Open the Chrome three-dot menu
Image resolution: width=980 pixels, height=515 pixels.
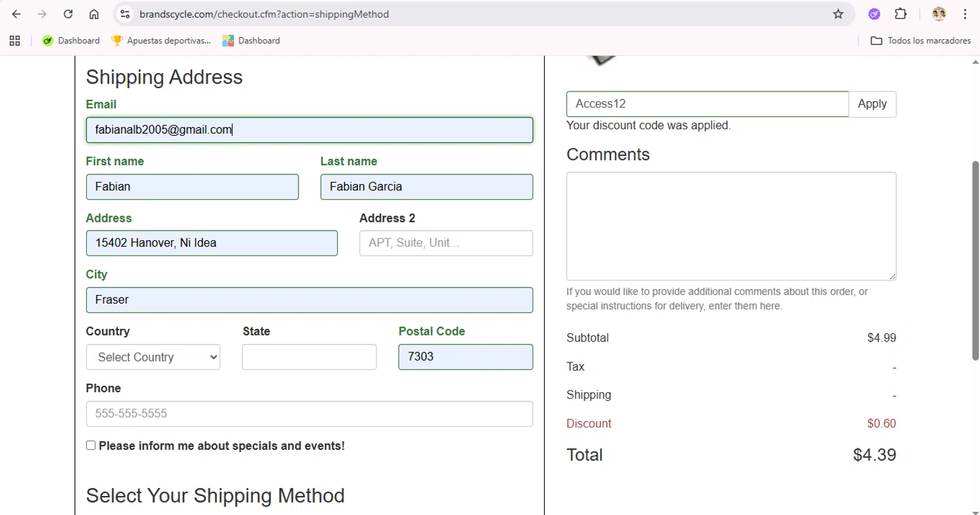pos(965,14)
